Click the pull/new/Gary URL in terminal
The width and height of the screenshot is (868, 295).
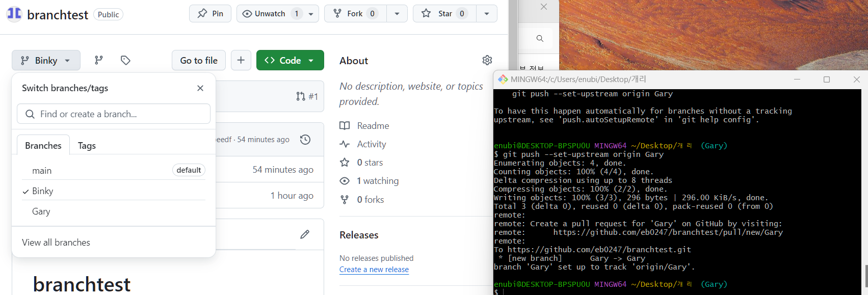point(668,232)
